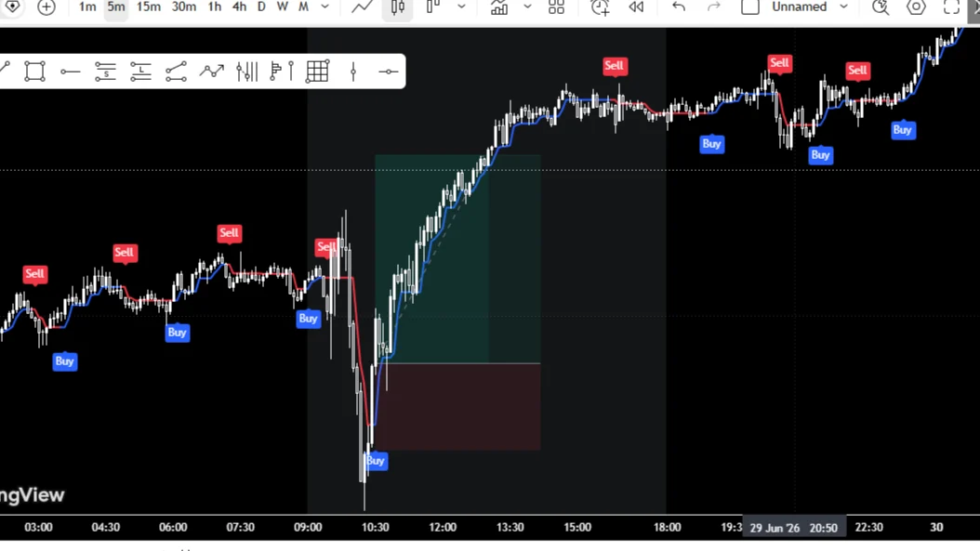Click the 12:00 time axis label
Viewport: 980px width, 551px height.
click(443, 528)
